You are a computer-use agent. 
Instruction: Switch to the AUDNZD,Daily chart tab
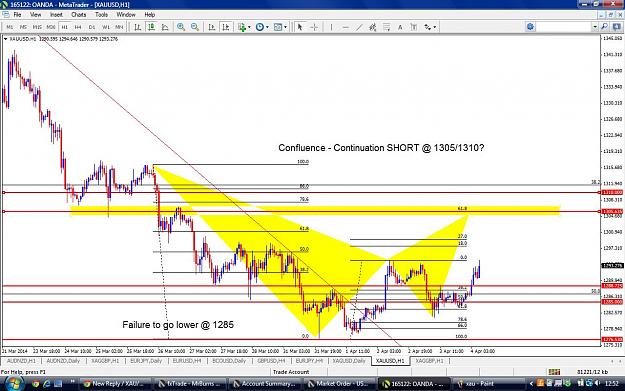point(63,361)
